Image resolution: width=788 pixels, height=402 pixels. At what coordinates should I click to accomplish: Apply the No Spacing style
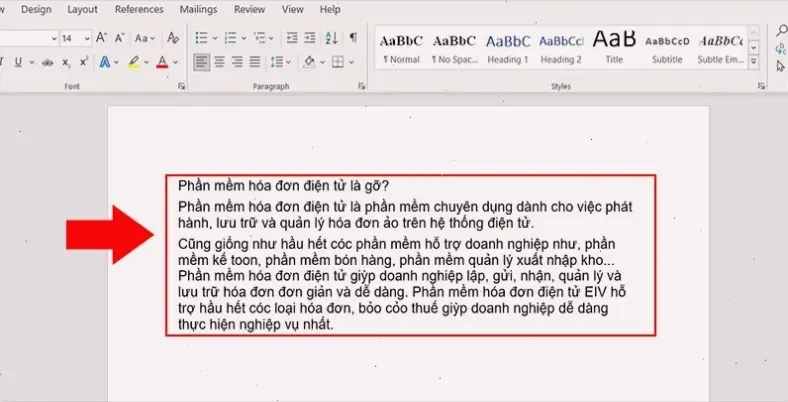click(x=454, y=49)
